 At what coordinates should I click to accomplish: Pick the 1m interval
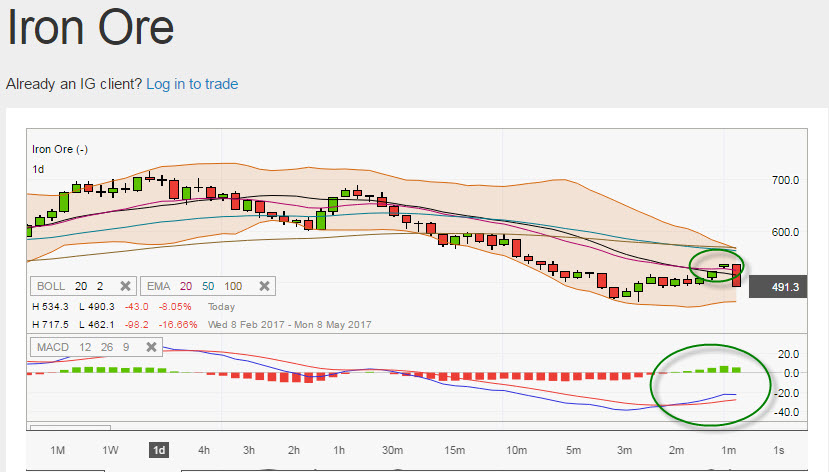[x=729, y=450]
